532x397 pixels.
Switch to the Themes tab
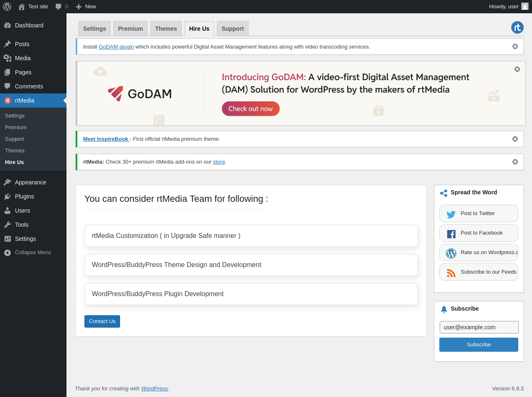(166, 29)
